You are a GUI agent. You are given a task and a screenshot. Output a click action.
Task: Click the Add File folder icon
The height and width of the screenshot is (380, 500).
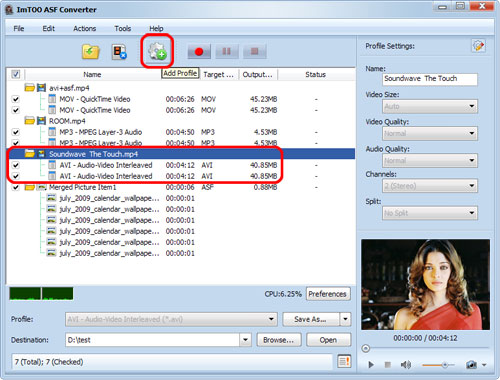[x=91, y=52]
